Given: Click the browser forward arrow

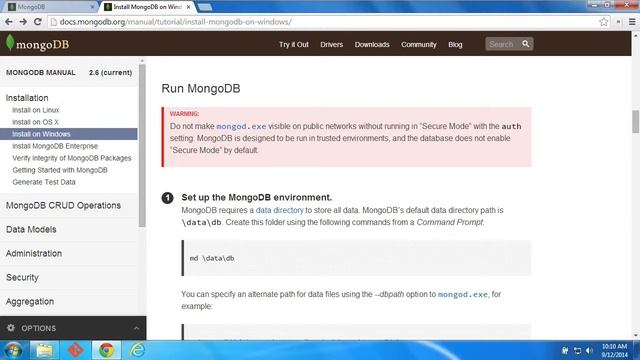Looking at the screenshot, I should [23, 22].
